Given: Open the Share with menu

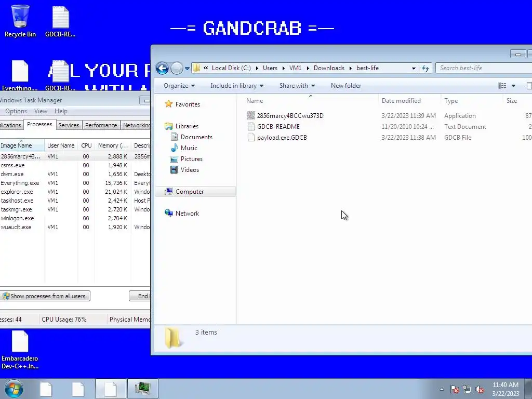Looking at the screenshot, I should 297,86.
